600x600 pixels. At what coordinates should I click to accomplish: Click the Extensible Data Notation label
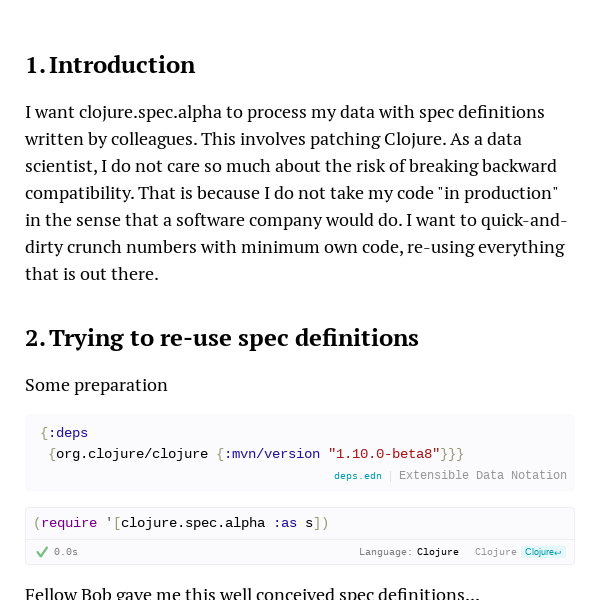tap(483, 475)
